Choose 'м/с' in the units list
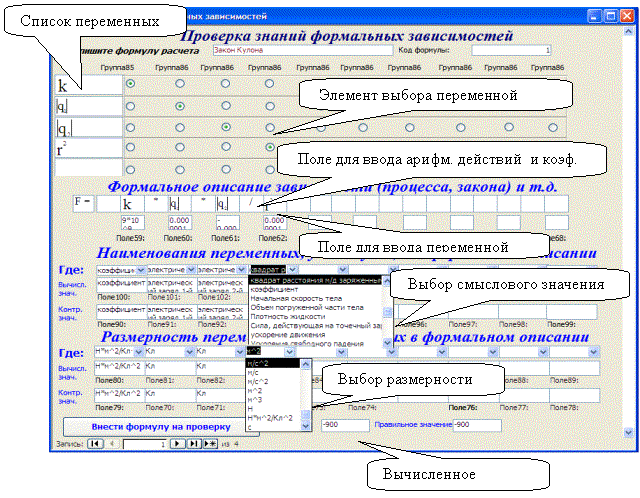640x498 pixels. (253, 373)
